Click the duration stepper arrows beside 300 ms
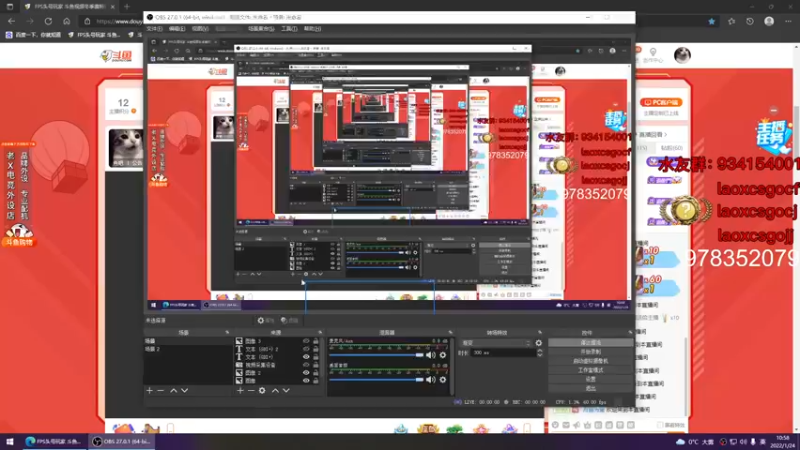Image resolution: width=800 pixels, height=450 pixels. pyautogui.click(x=539, y=353)
